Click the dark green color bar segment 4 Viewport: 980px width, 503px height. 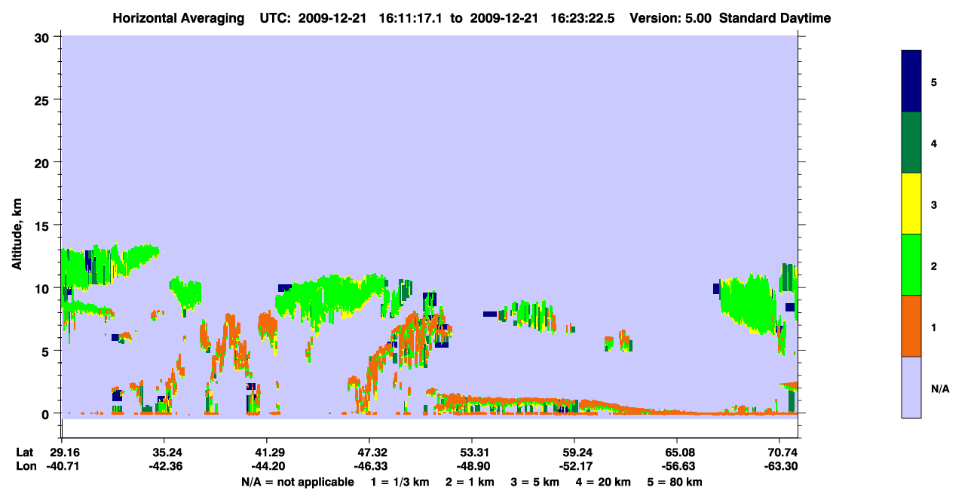tap(911, 143)
